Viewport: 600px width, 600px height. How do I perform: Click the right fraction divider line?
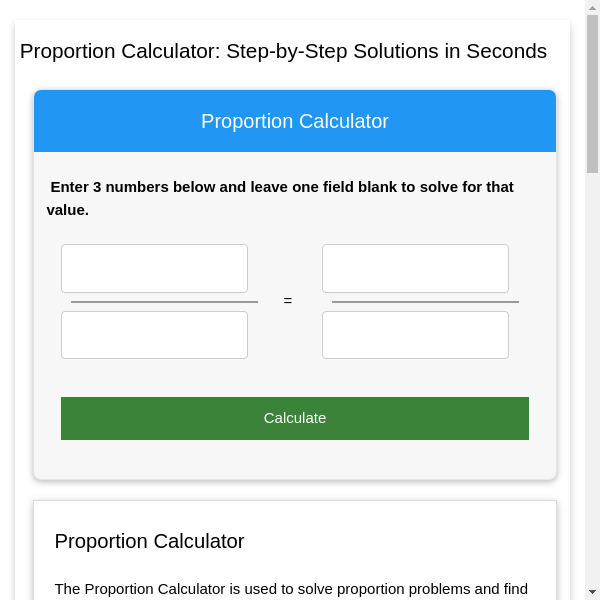[x=425, y=301]
